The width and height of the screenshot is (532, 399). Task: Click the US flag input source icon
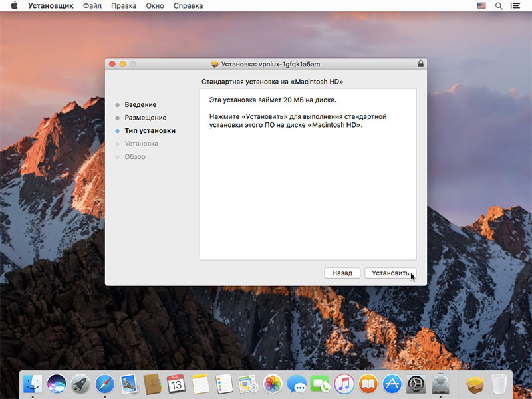coord(481,5)
